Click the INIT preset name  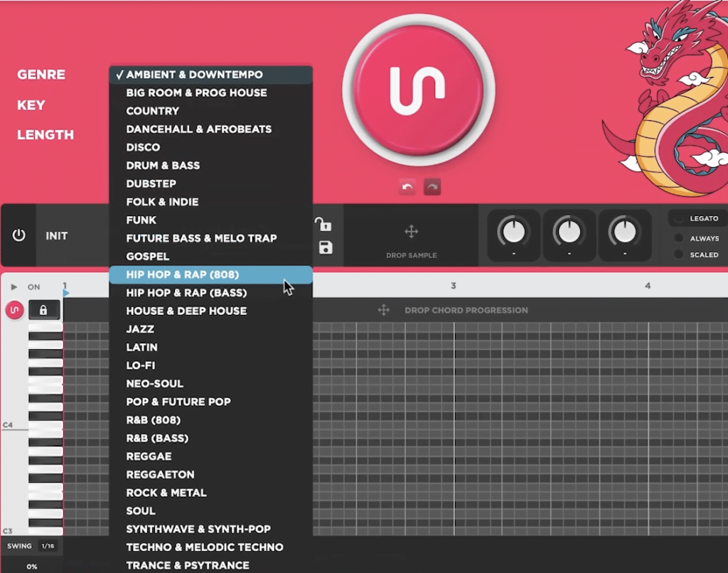tap(57, 236)
